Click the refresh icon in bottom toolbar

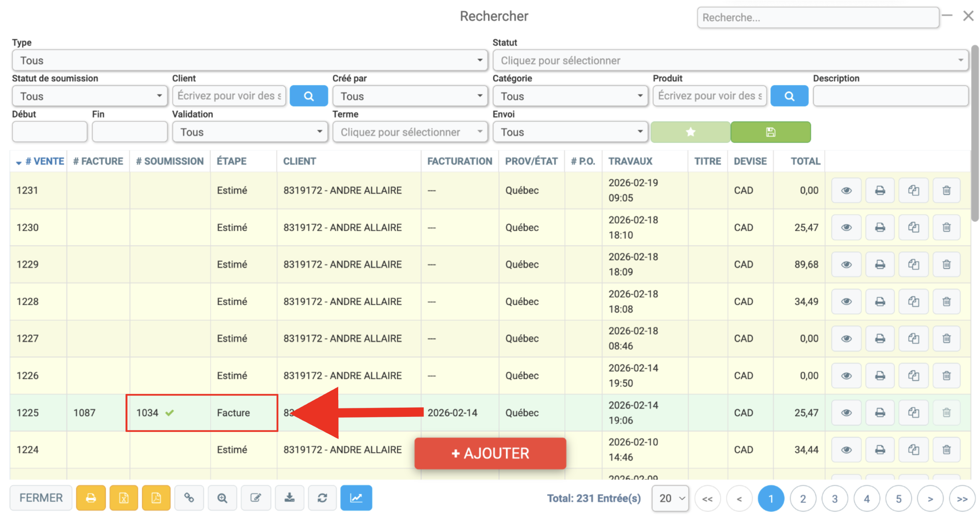pos(322,498)
